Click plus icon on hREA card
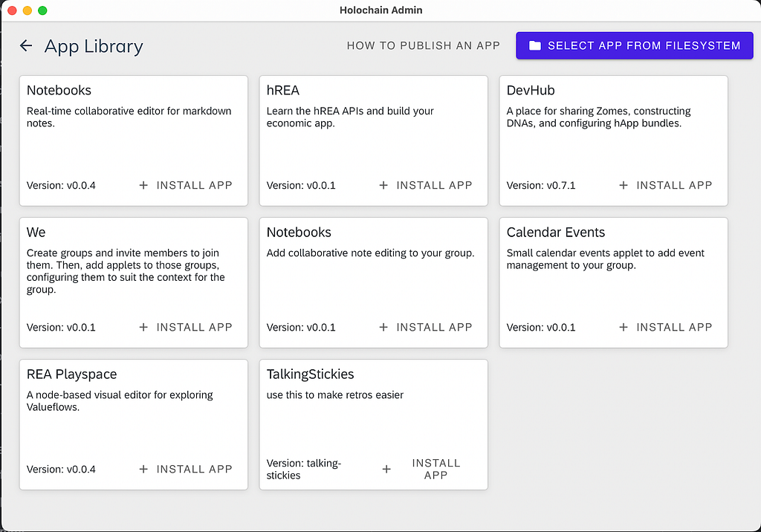 (383, 185)
